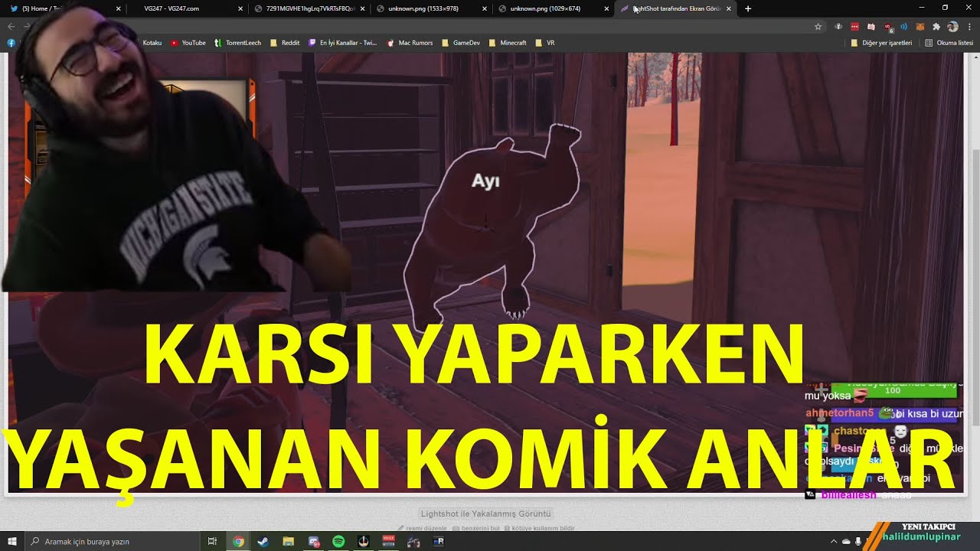
Task: Close the VG247 tab
Action: [240, 8]
